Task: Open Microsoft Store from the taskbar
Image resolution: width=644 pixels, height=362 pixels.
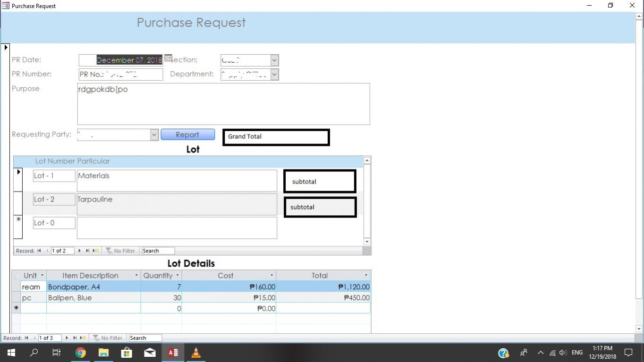Action: [x=127, y=353]
